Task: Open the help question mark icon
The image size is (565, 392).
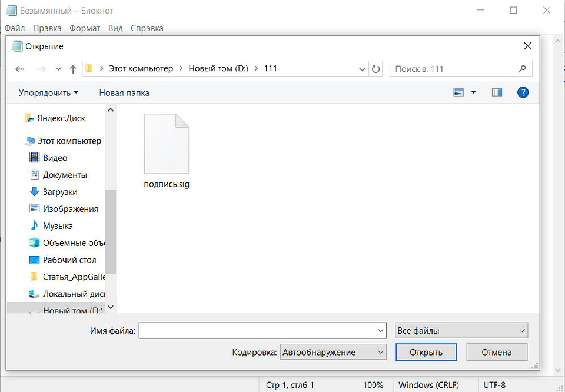Action: tap(523, 92)
